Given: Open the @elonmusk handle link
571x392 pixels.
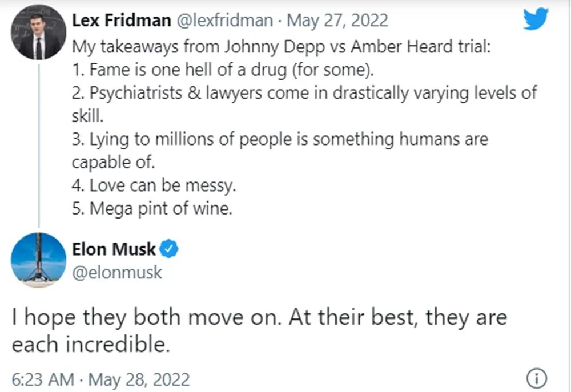Looking at the screenshot, I should [x=117, y=273].
